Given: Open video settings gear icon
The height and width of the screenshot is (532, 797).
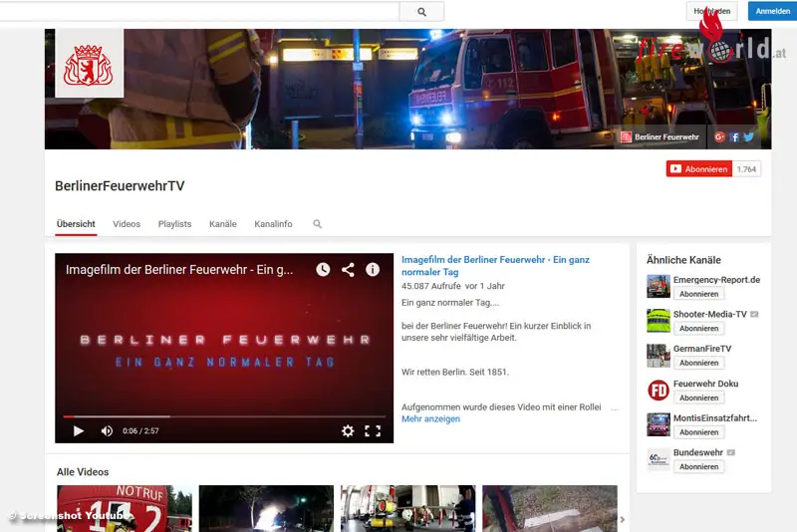Looking at the screenshot, I should coord(348,431).
